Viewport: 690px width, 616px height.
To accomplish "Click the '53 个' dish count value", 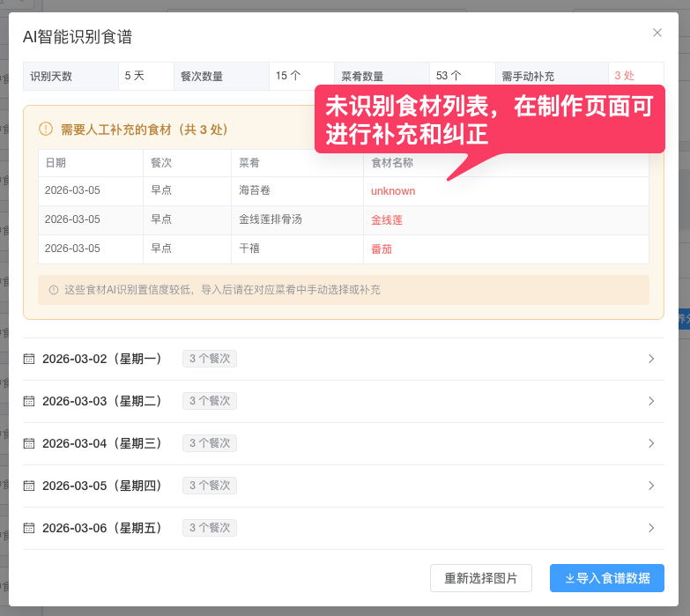I will coord(449,76).
